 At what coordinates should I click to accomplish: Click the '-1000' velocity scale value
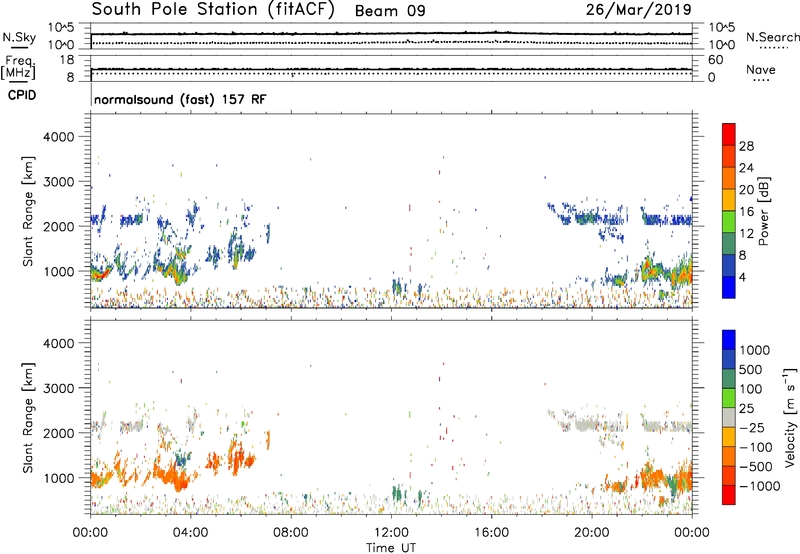point(760,486)
